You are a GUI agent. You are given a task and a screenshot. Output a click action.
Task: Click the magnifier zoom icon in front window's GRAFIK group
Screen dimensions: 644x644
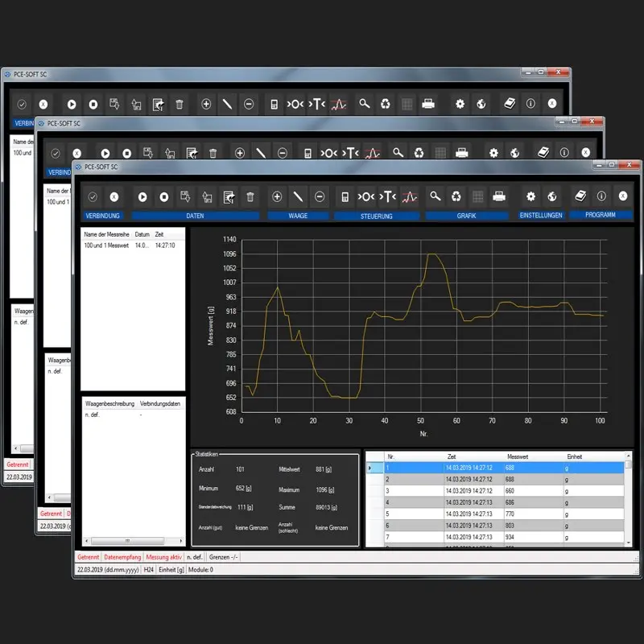pos(436,196)
